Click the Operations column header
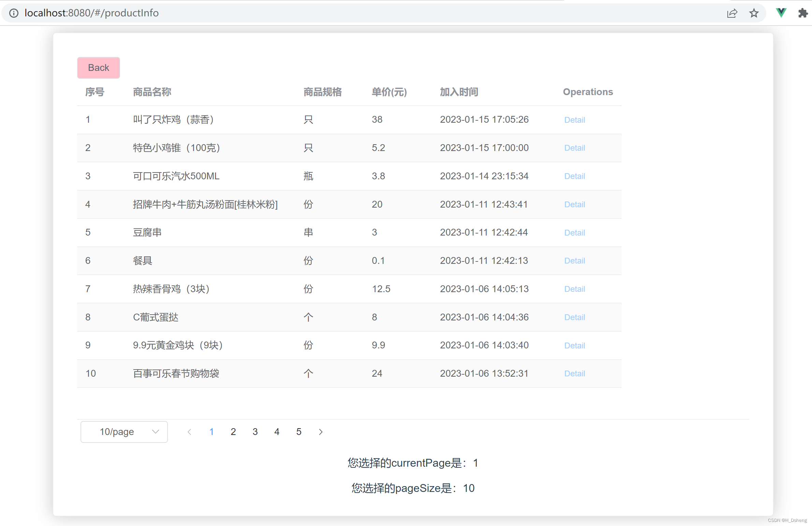 tap(588, 92)
